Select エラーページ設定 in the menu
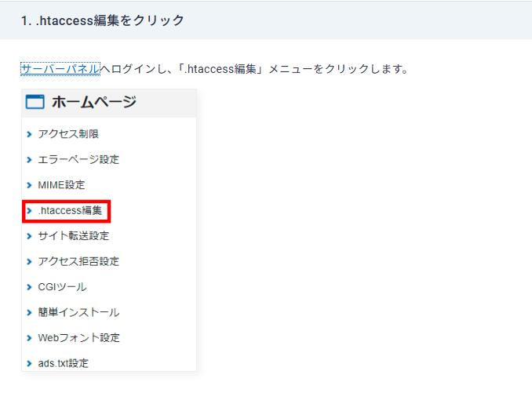The height and width of the screenshot is (400, 532). (78, 159)
